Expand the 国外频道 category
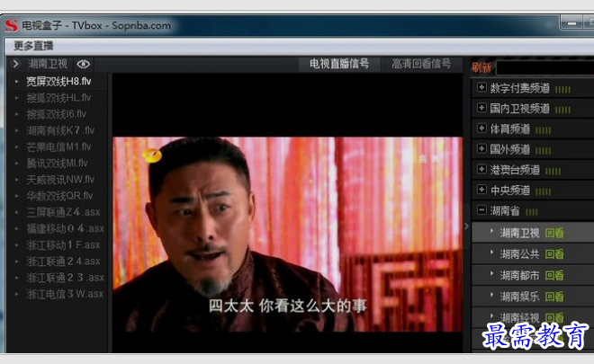Viewport: 594px width, 364px height. point(481,148)
